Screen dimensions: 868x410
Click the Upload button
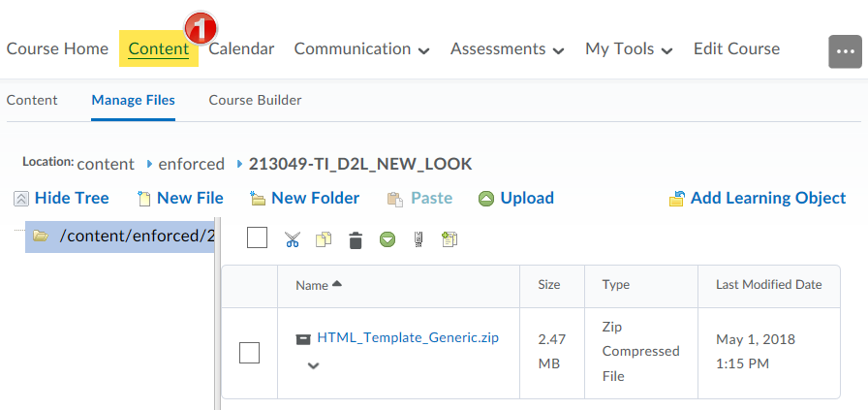click(x=516, y=199)
